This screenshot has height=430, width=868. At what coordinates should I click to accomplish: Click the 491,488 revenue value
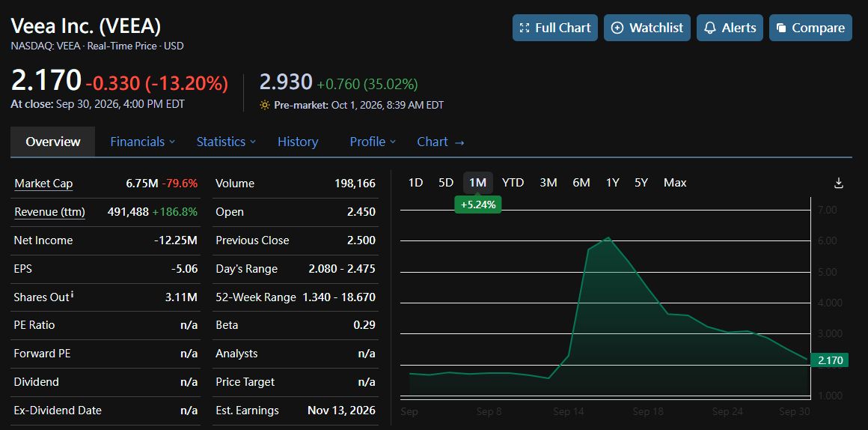click(x=128, y=212)
